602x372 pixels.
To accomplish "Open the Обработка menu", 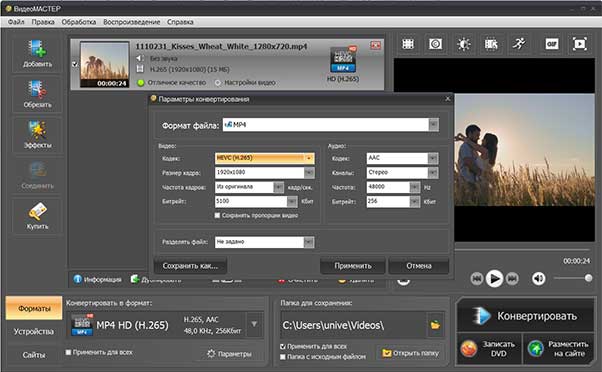I will coord(79,22).
